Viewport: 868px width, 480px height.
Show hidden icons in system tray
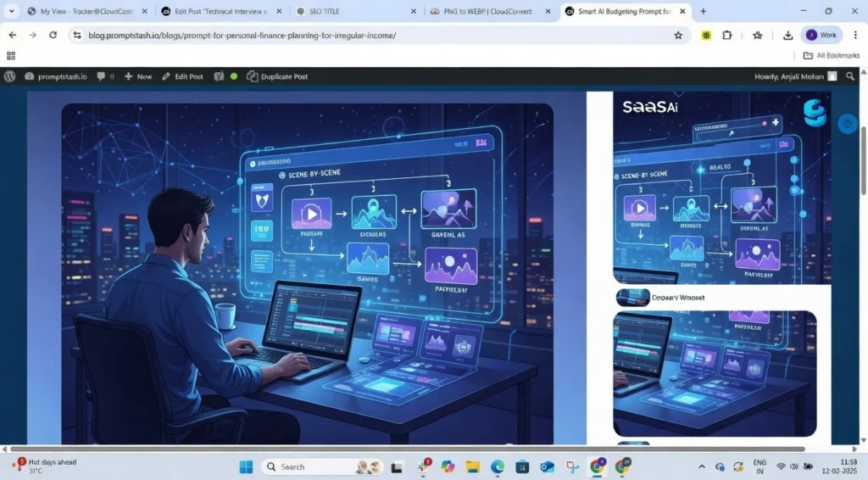(x=701, y=467)
